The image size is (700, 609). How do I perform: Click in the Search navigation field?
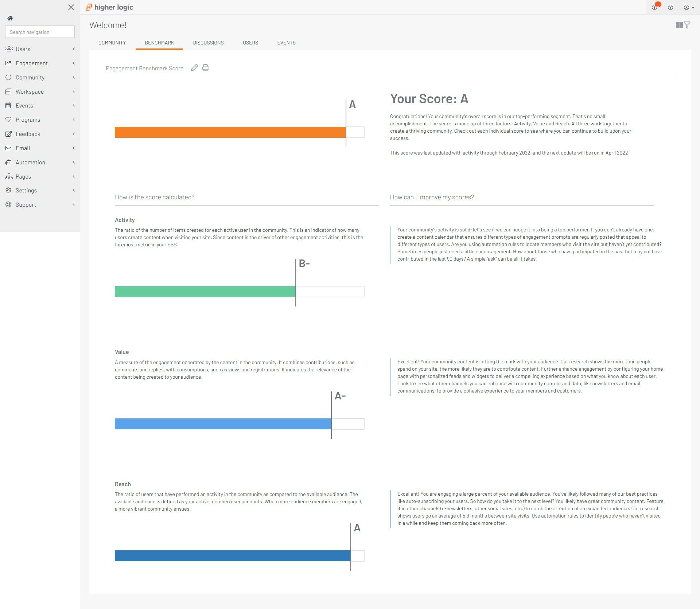coord(40,32)
